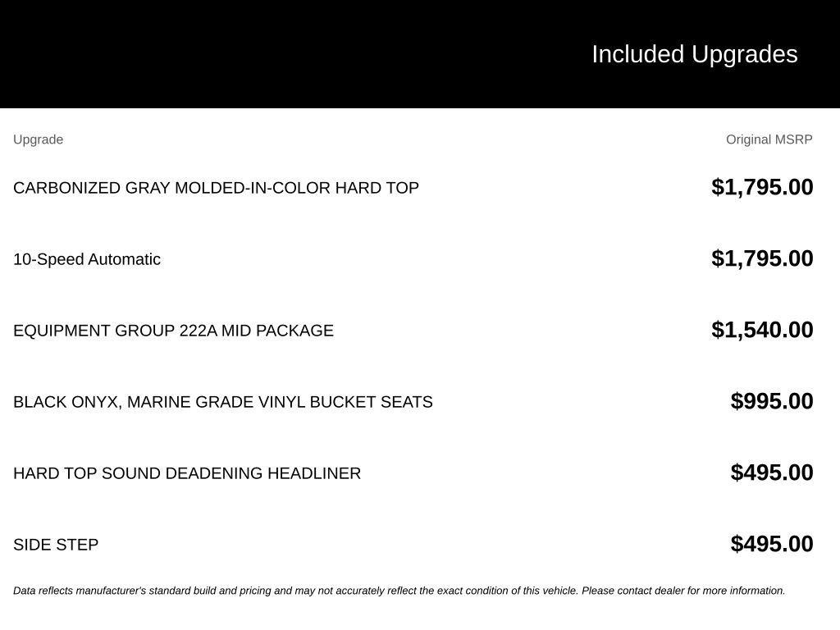Click the word 'HARD TOP' in first row
840x630 pixels.
tap(377, 188)
